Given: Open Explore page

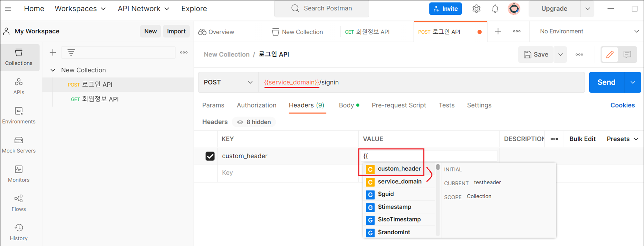Looking at the screenshot, I should tap(194, 9).
